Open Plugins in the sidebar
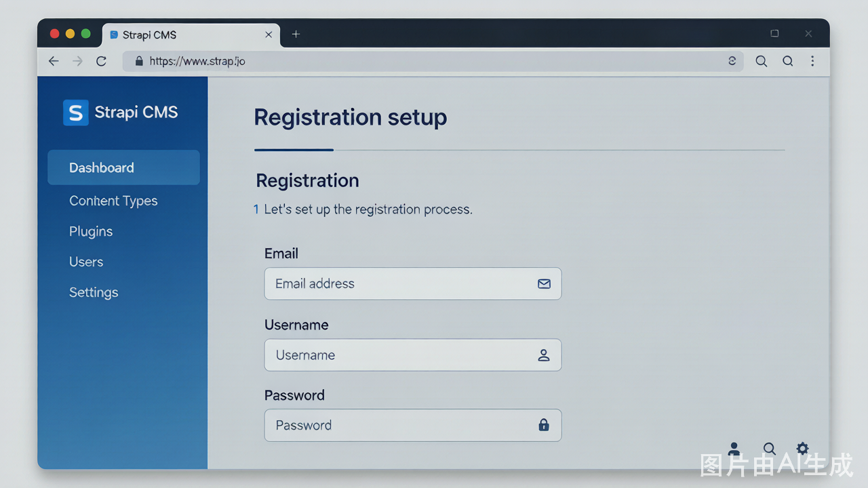 click(91, 231)
